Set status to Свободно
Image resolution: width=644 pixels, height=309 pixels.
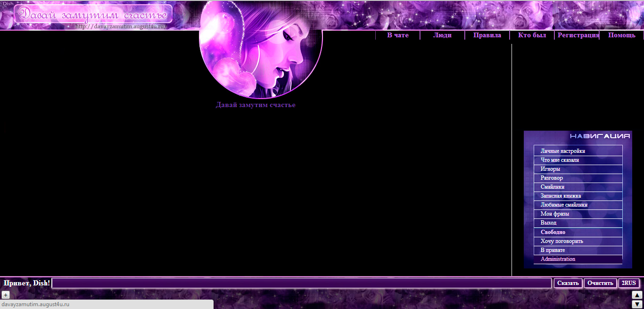point(578,232)
